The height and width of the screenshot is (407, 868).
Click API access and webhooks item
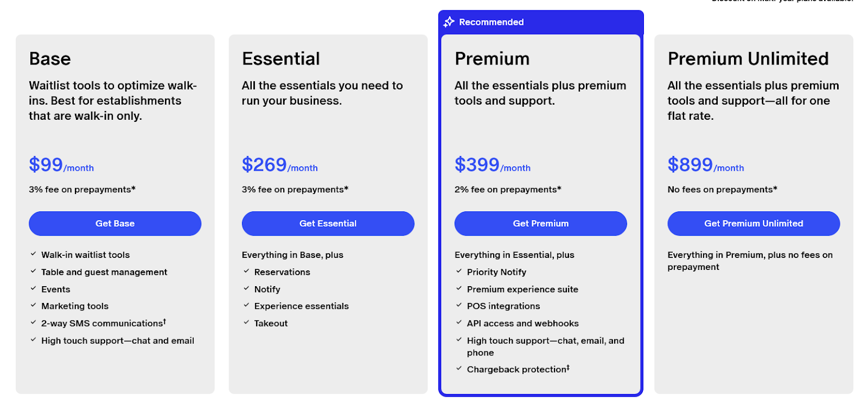point(523,324)
